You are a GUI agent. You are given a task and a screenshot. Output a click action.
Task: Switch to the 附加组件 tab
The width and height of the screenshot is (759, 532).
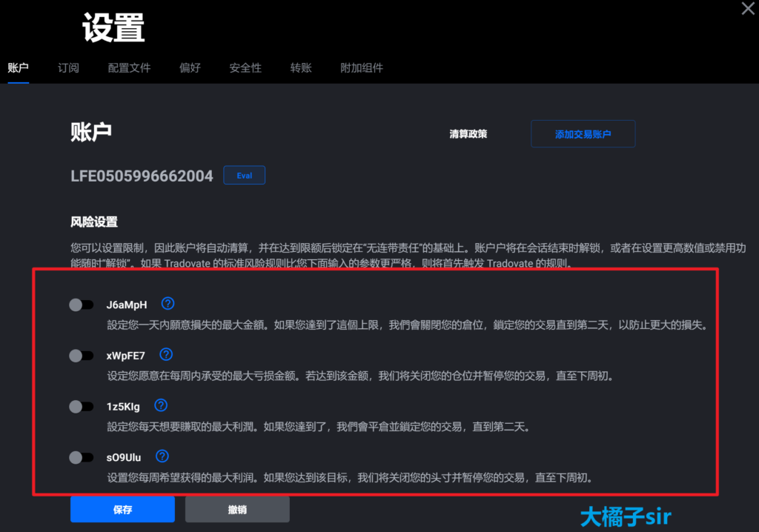click(362, 68)
